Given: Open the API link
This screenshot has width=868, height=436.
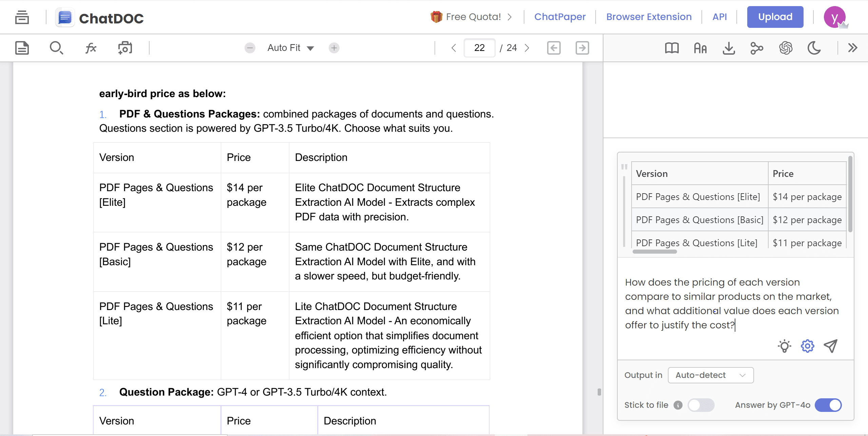Looking at the screenshot, I should (719, 17).
